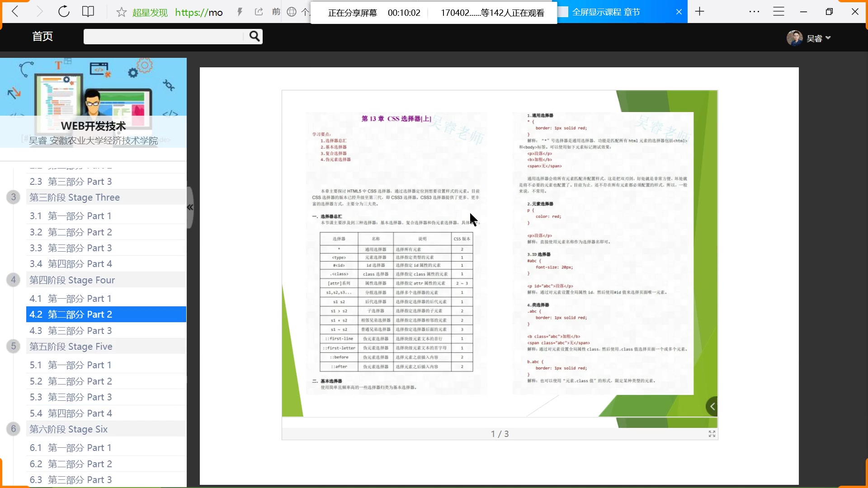Click fullscreen expand icon on slide viewer
The height and width of the screenshot is (488, 868).
[x=712, y=434]
